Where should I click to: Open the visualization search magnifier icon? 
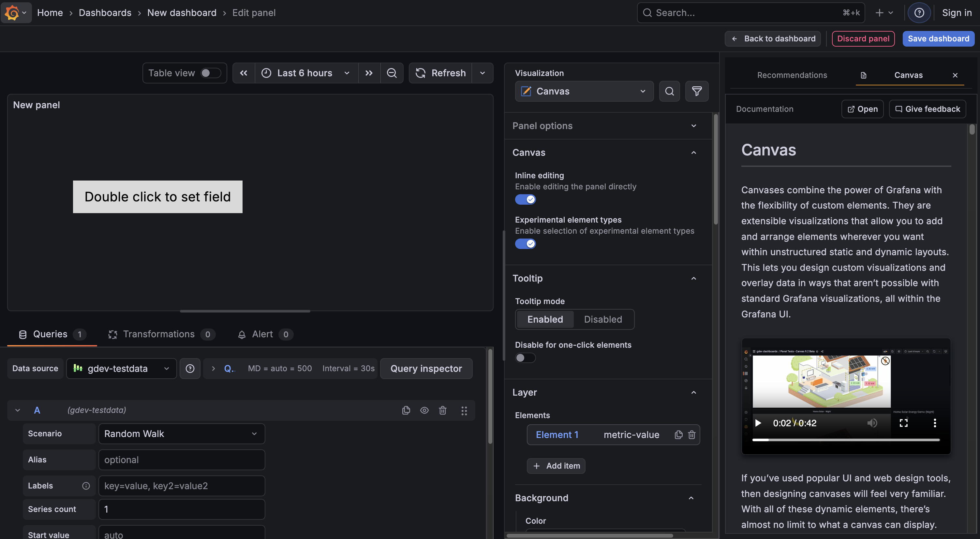[669, 91]
